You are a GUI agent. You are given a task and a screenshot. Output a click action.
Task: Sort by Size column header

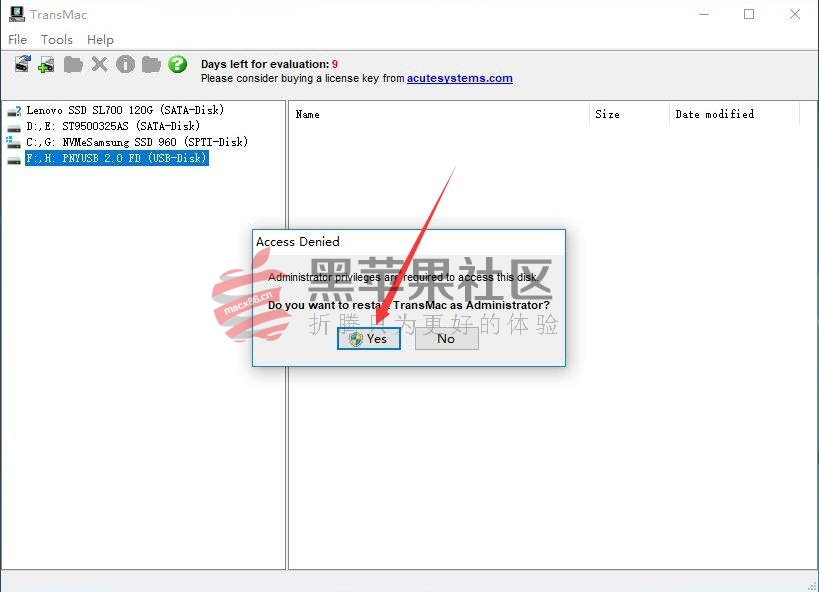click(629, 114)
